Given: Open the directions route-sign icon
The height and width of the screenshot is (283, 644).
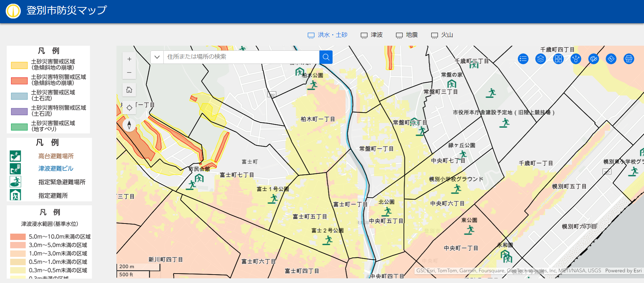Looking at the screenshot, I should (611, 59).
